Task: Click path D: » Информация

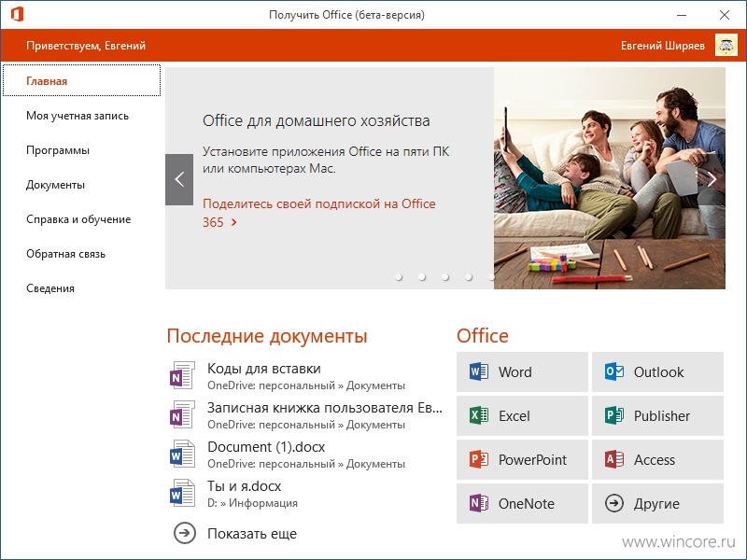Action: coord(252,503)
